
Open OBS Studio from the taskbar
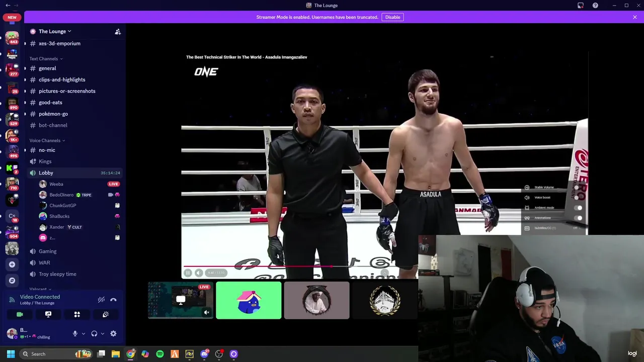click(x=219, y=354)
